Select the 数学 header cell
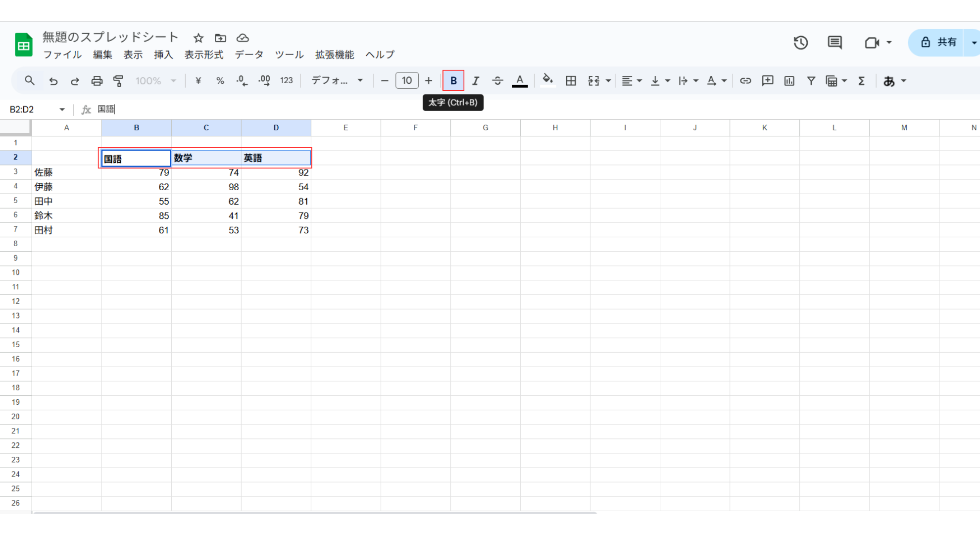 pyautogui.click(x=206, y=158)
